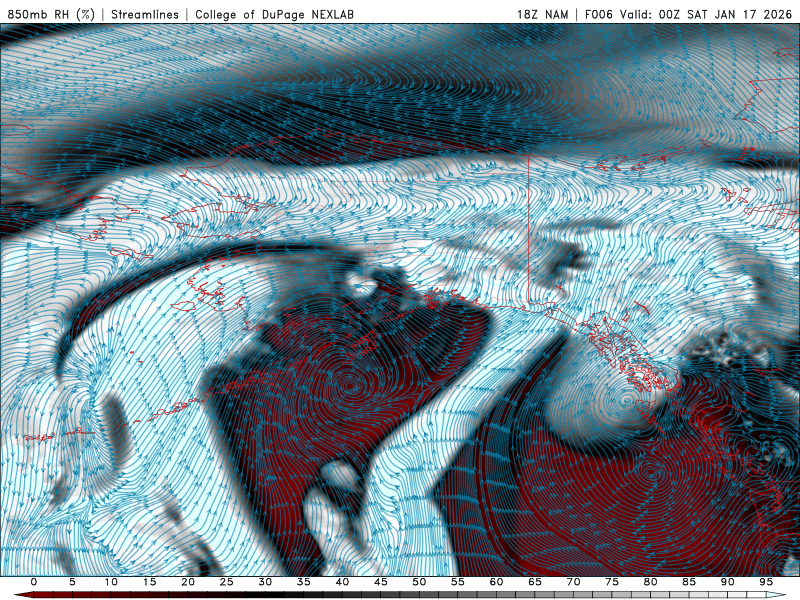Click the 20 value on the color scale

tap(188, 582)
